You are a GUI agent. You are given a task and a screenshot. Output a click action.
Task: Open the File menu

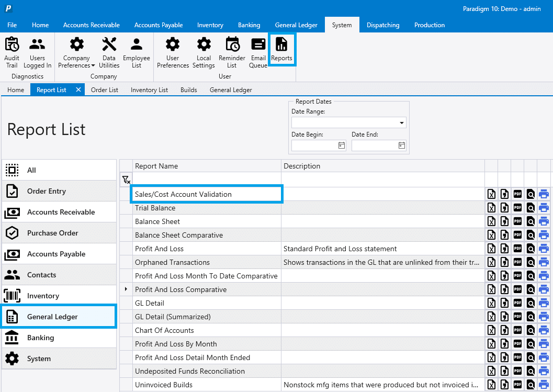pos(12,25)
